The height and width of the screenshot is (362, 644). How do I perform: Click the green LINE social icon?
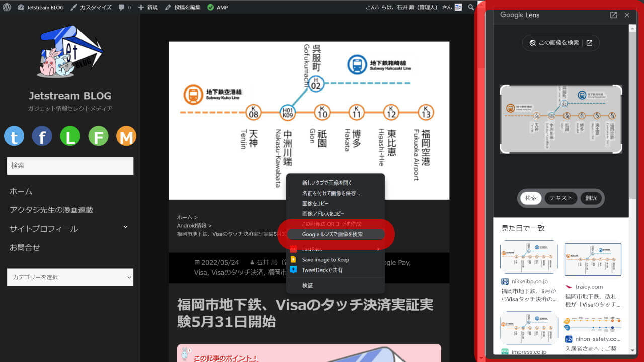[70, 136]
